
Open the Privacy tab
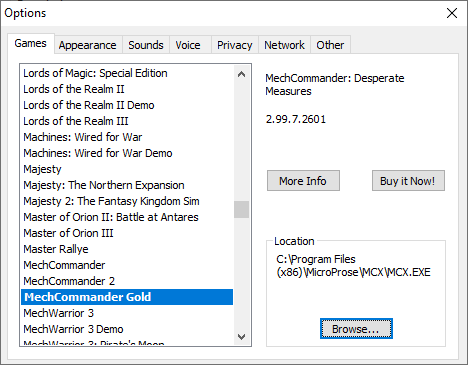click(x=235, y=45)
